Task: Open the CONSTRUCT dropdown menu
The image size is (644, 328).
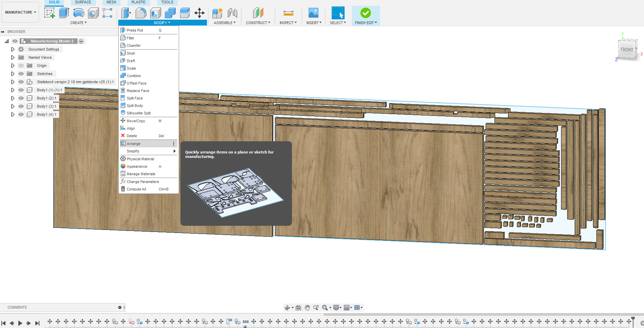Action: 258,23
